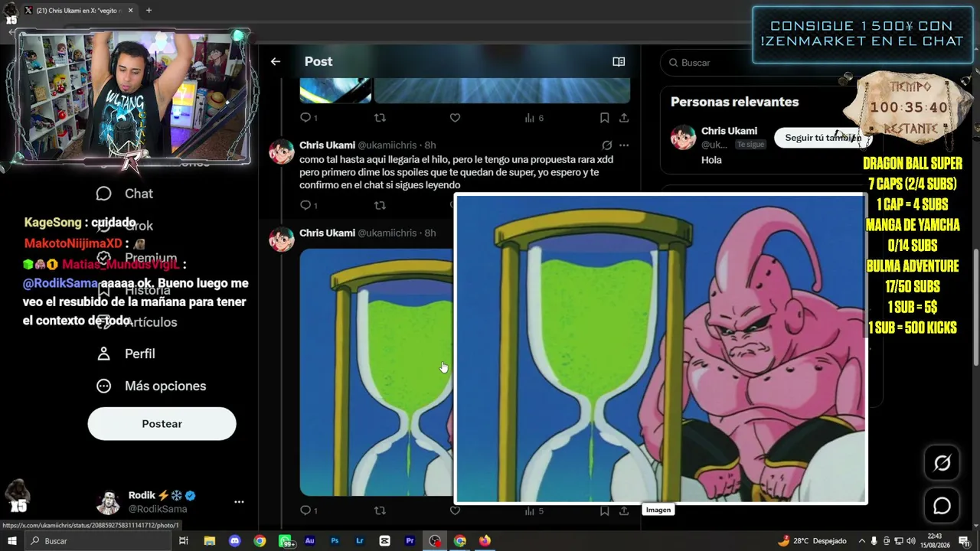This screenshot has height=551, width=980.
Task: Open reading view icon beside Post header
Action: 619,61
